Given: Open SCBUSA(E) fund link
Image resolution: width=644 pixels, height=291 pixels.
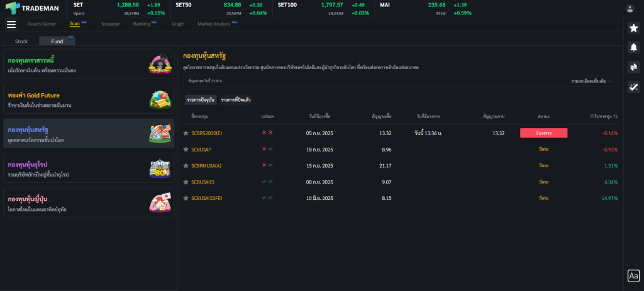Looking at the screenshot, I should pyautogui.click(x=203, y=182).
